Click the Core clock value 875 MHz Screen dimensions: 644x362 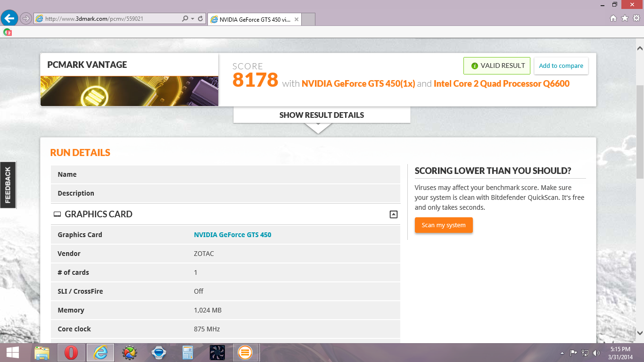(206, 329)
